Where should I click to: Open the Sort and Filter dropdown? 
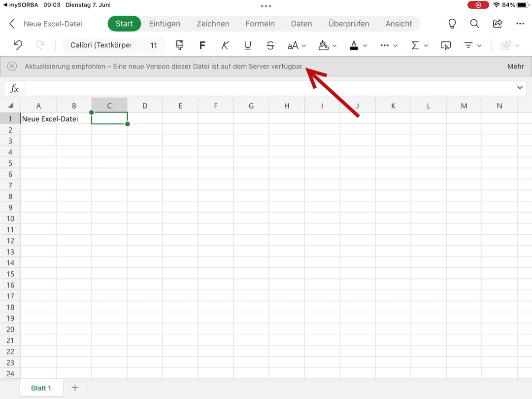pos(473,45)
